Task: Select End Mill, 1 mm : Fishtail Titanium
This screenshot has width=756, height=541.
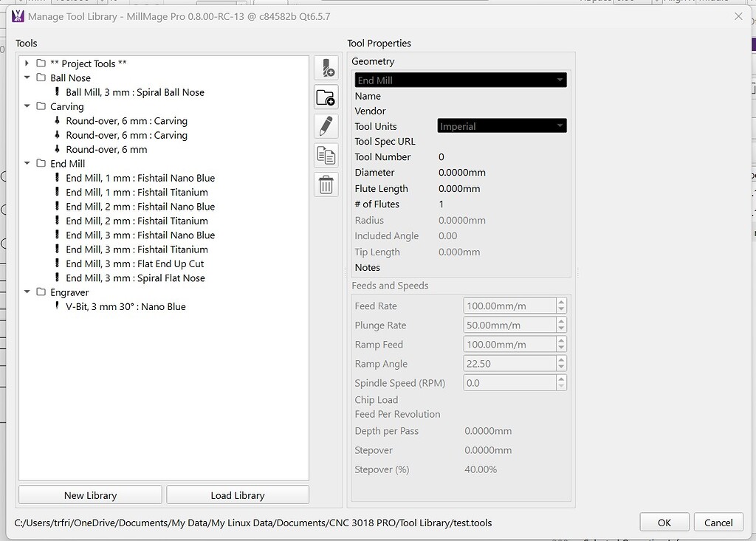Action: click(137, 192)
